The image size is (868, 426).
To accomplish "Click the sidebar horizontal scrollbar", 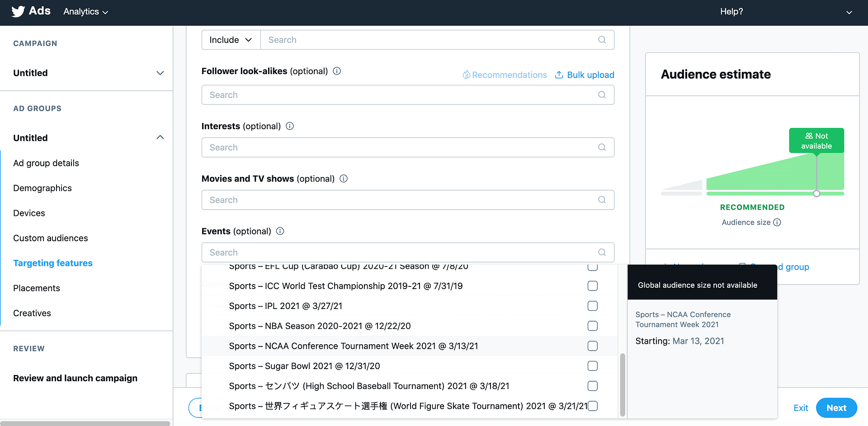I will click(85, 423).
